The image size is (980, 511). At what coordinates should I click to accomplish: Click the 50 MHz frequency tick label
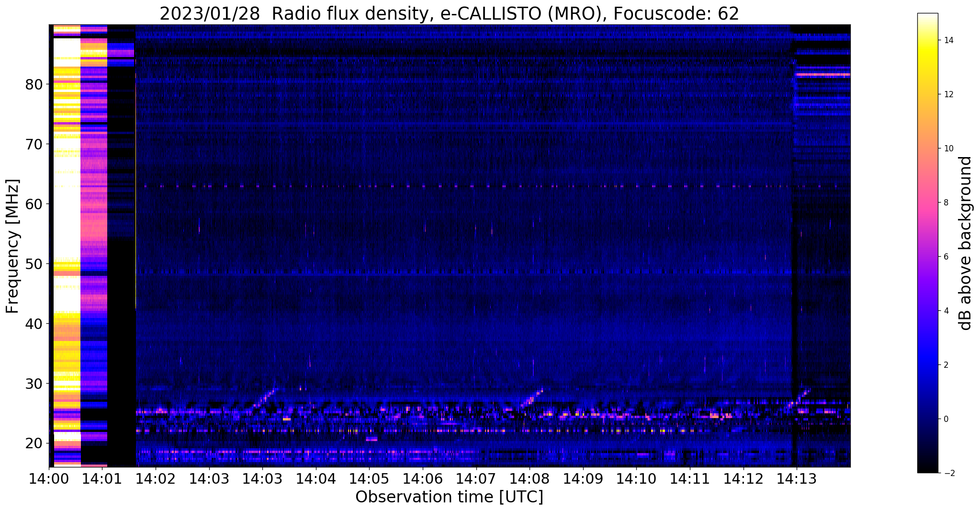(34, 264)
